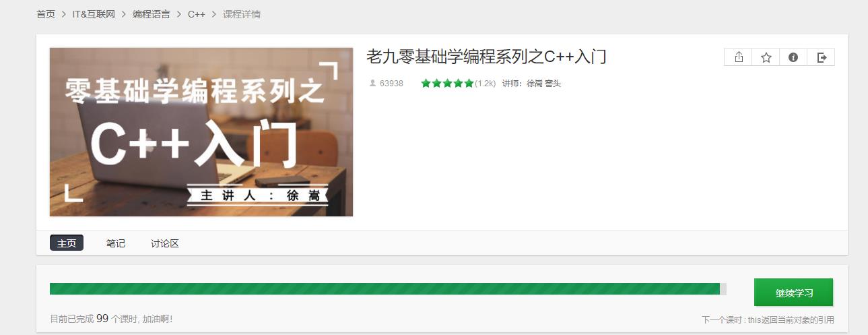Open the 主页 tab
The height and width of the screenshot is (335, 868).
click(67, 243)
